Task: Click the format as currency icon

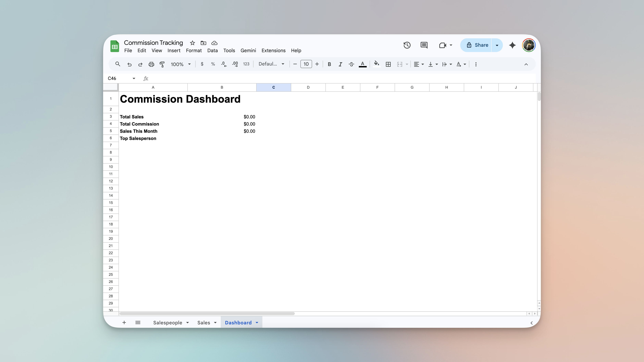Action: (202, 64)
